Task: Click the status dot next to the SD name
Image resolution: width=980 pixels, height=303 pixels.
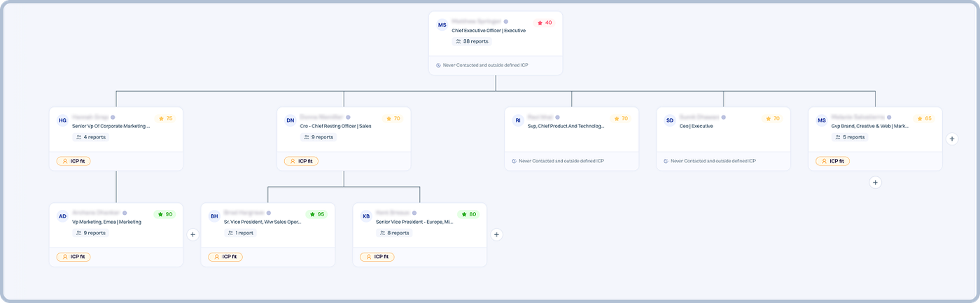Action: 723,117
